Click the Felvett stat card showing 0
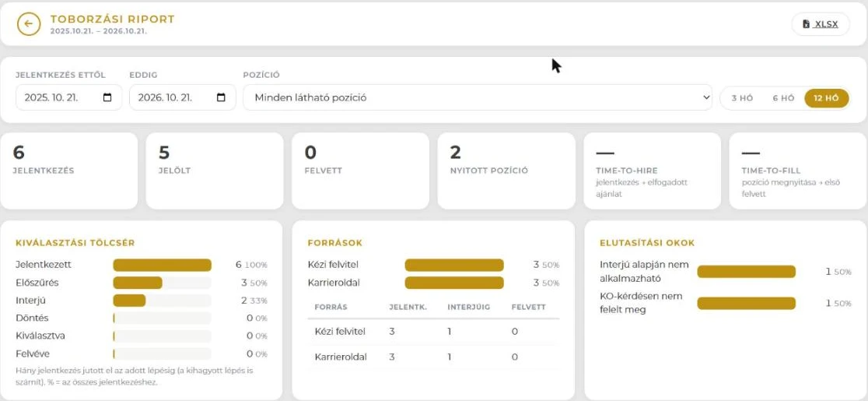This screenshot has width=868, height=401. (360, 171)
